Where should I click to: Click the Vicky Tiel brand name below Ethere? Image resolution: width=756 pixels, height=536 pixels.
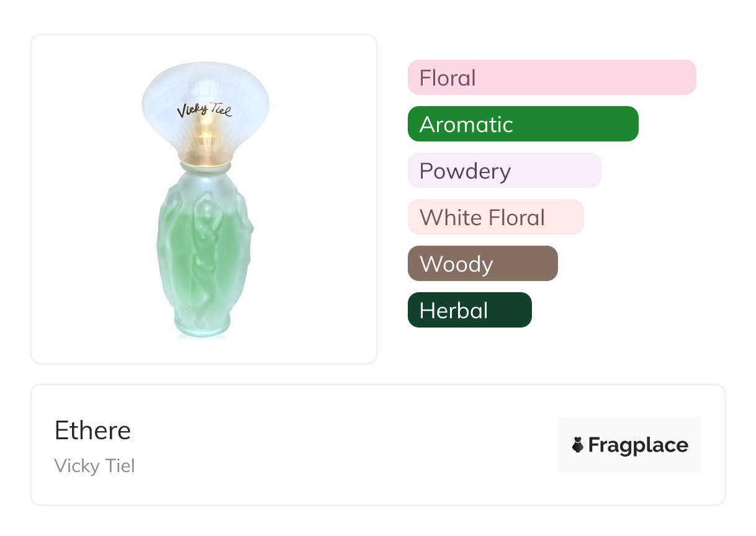point(94,466)
